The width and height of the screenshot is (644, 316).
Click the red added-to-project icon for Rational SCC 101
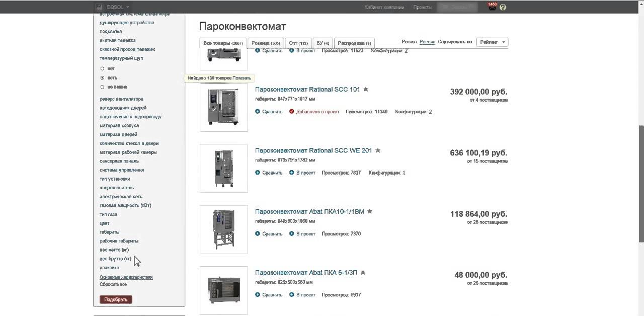point(292,112)
